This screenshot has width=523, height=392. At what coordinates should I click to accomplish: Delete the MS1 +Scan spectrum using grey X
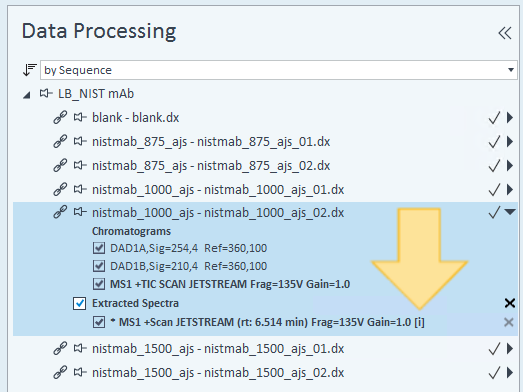[x=509, y=322]
